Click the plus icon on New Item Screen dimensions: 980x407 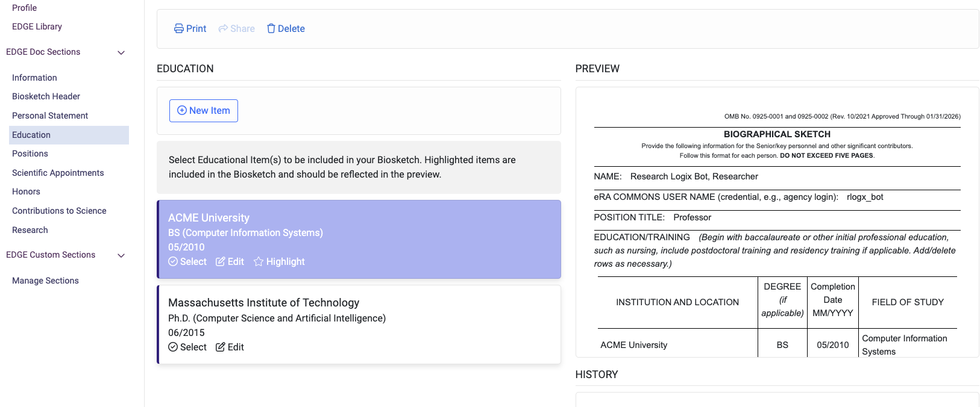click(182, 111)
